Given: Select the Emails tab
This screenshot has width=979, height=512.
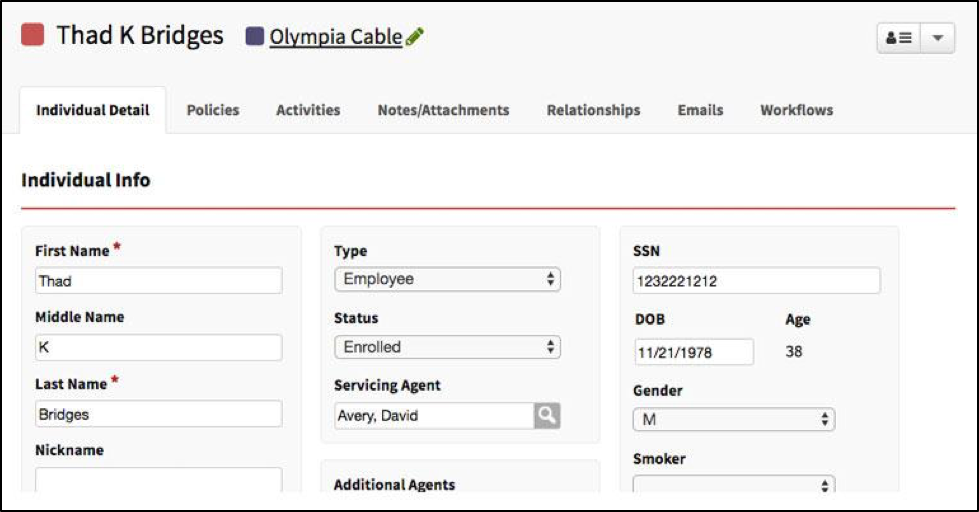Looking at the screenshot, I should pos(701,110).
